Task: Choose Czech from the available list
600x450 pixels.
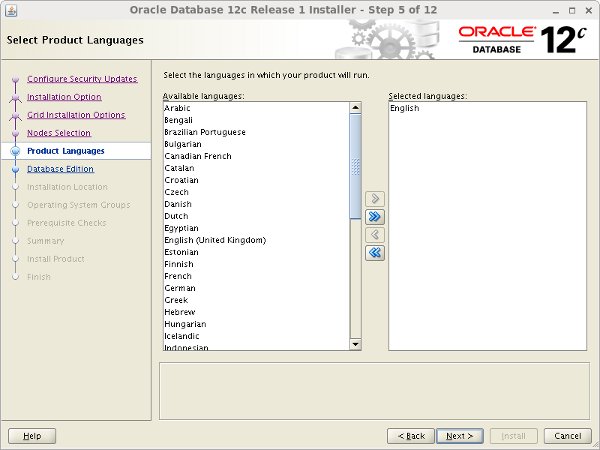Action: (256, 192)
